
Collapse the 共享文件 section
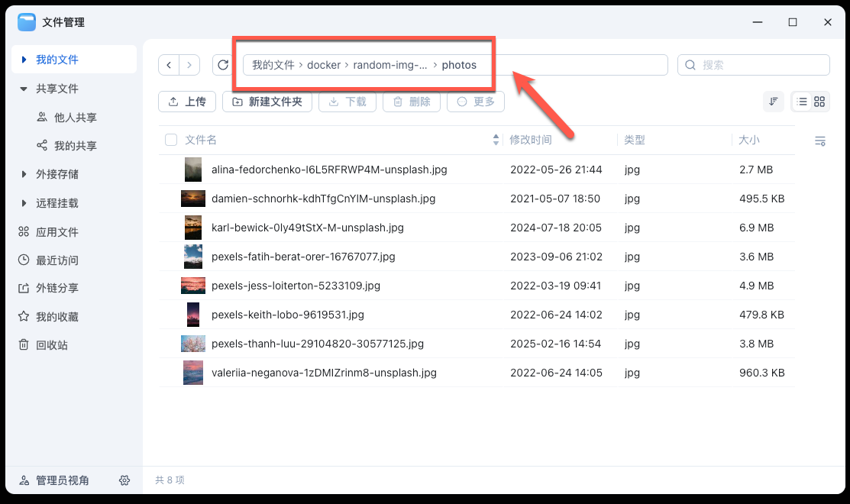(x=24, y=89)
